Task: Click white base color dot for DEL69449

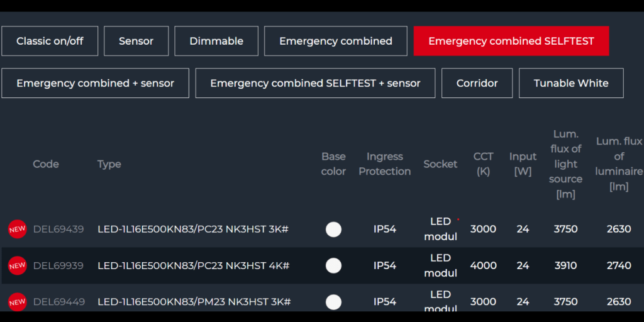Action: pos(333,302)
